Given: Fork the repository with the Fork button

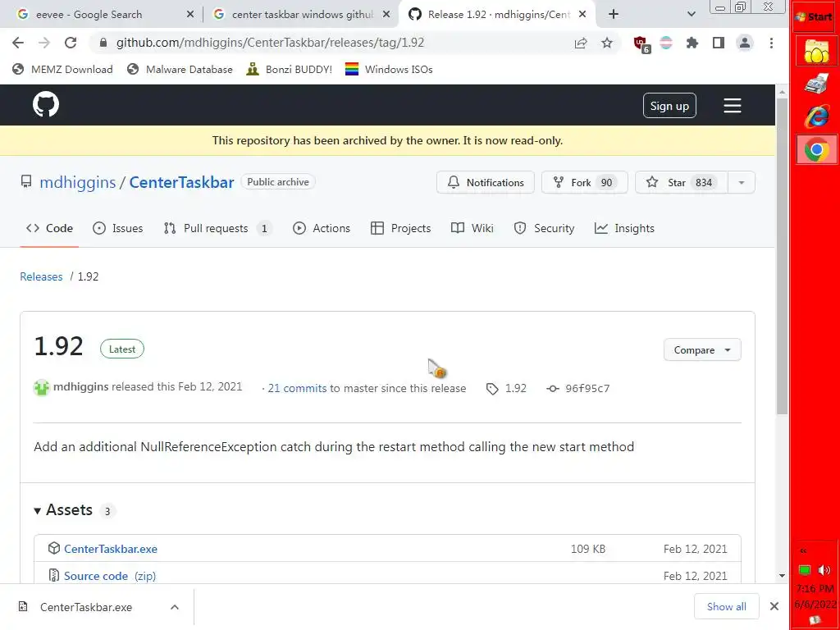Looking at the screenshot, I should pyautogui.click(x=584, y=183).
